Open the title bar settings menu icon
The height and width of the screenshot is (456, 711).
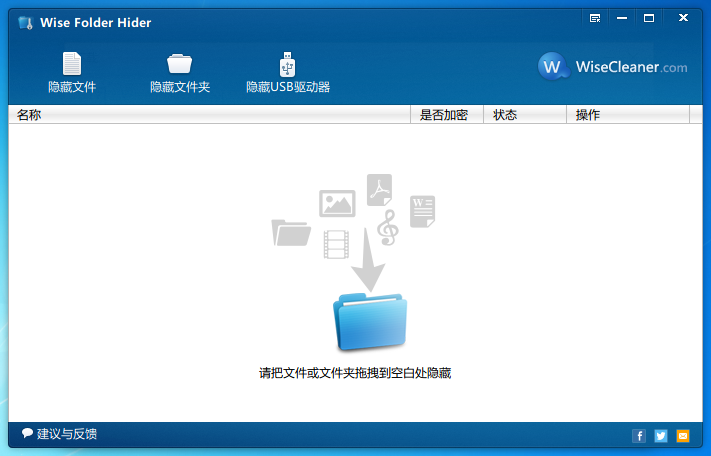pos(596,18)
